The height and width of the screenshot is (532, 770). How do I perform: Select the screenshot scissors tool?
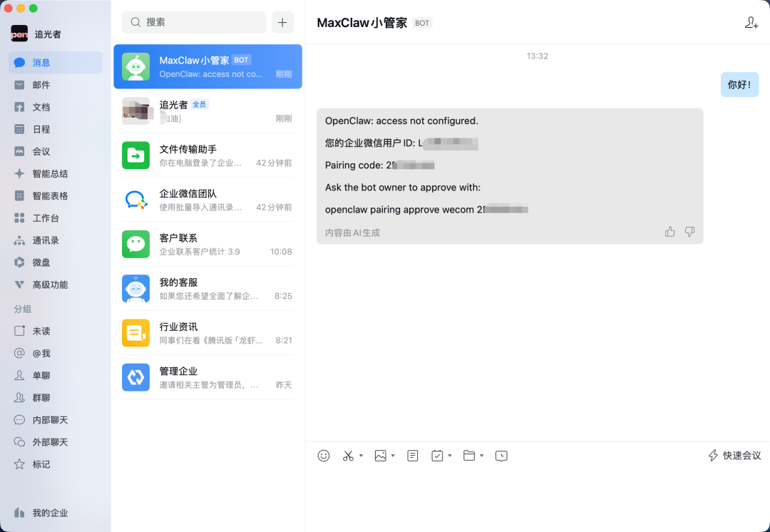click(347, 456)
